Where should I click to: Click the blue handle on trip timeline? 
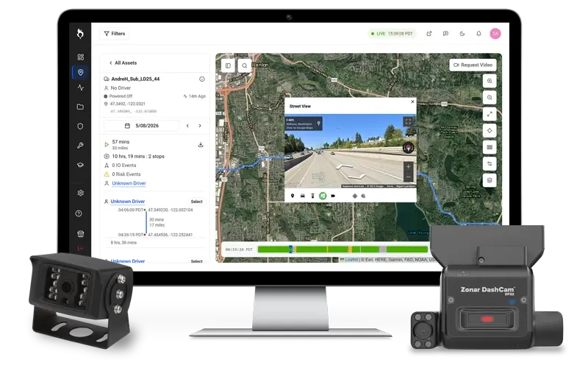pos(290,250)
